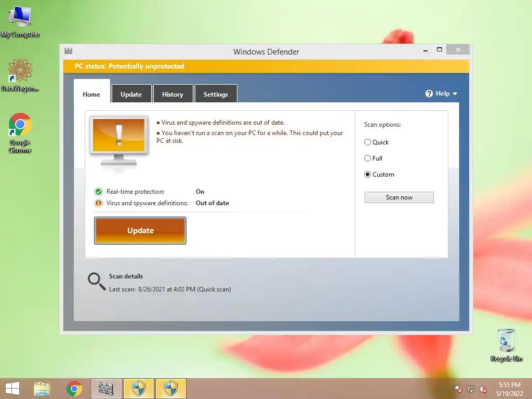
Task: Select the Windows Defender taskbar item
Action: point(106,389)
